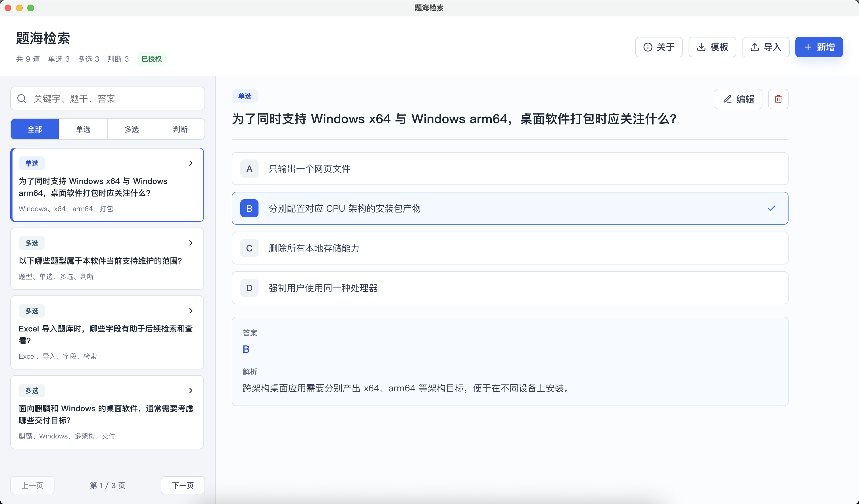Choose option 强制用户使用同一种处理器

(510, 288)
